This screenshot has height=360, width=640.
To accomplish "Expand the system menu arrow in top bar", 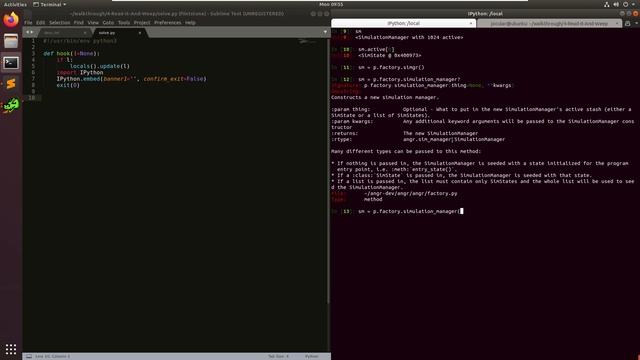I will (x=634, y=4).
